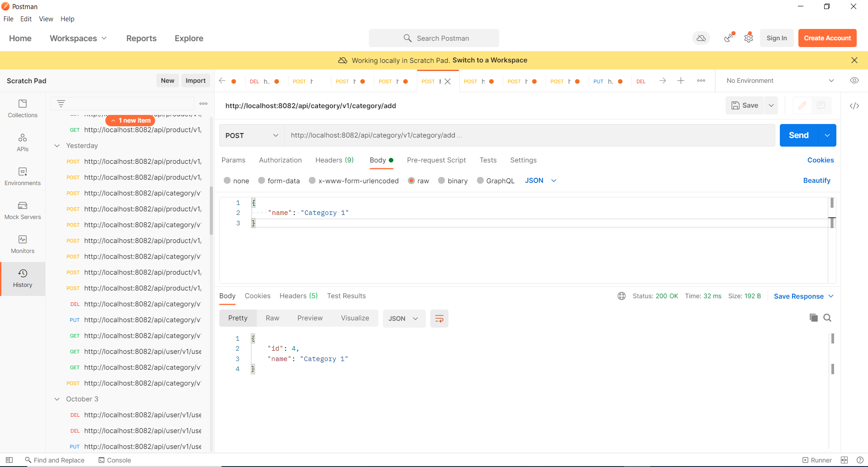
Task: Collapse the Yesterday history group
Action: 57,146
